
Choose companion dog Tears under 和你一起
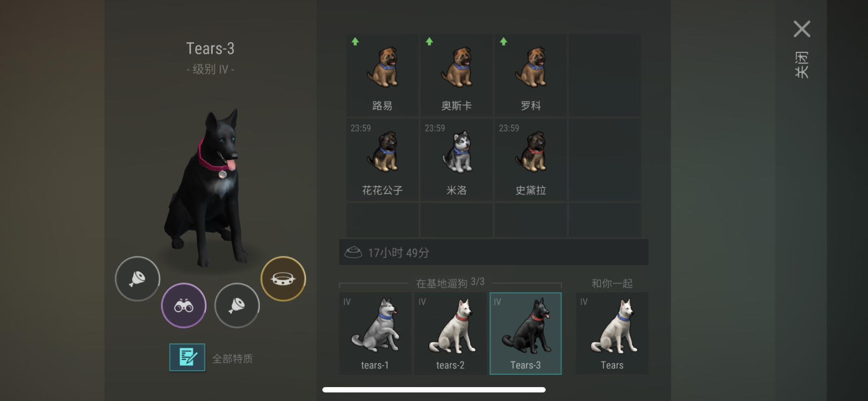(x=612, y=333)
